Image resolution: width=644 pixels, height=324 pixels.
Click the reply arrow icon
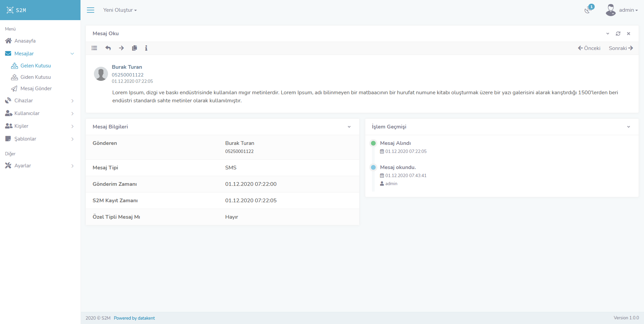[x=108, y=48]
